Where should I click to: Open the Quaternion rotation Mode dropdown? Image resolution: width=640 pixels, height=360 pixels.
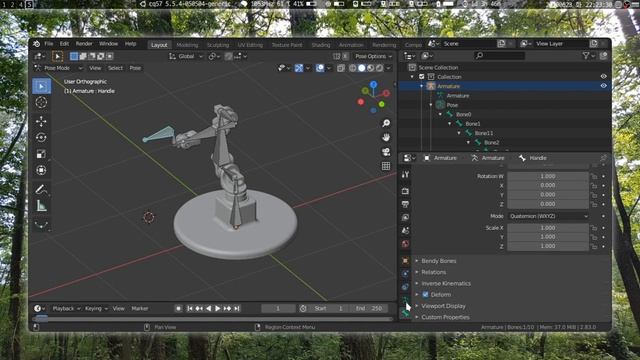548,216
